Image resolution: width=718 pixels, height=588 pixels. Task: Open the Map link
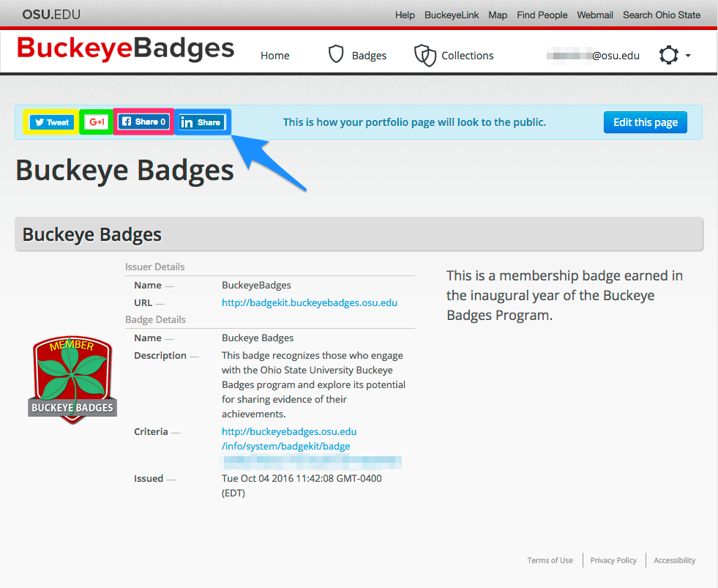pos(497,15)
